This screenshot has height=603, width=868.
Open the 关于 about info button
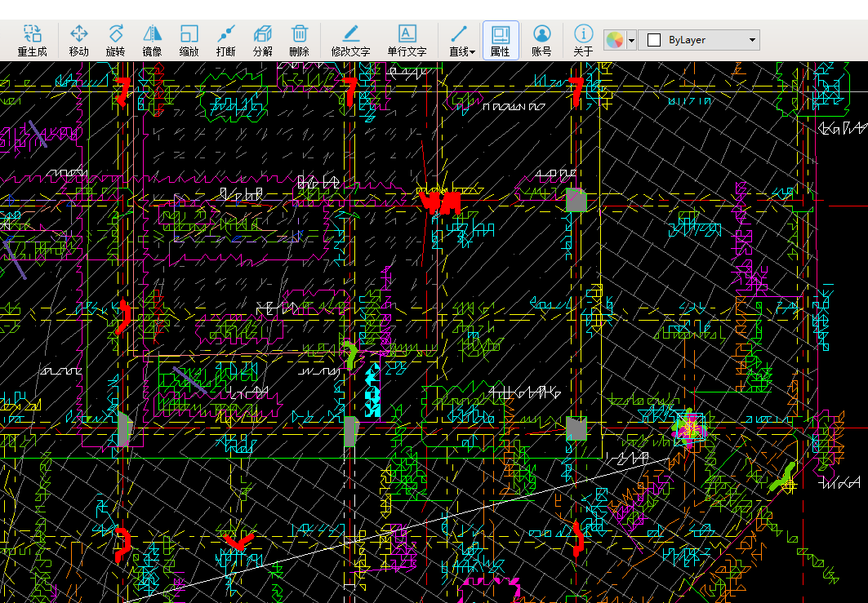tap(583, 33)
